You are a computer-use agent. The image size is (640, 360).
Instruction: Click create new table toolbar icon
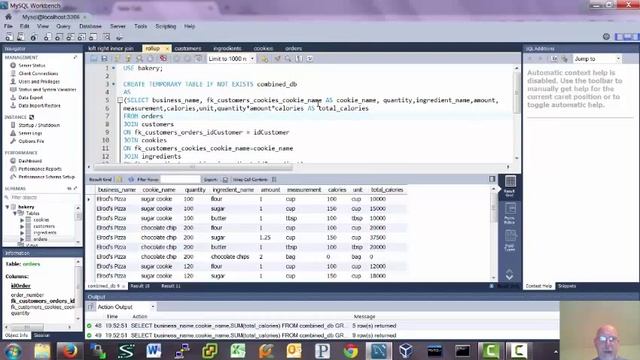59,37
